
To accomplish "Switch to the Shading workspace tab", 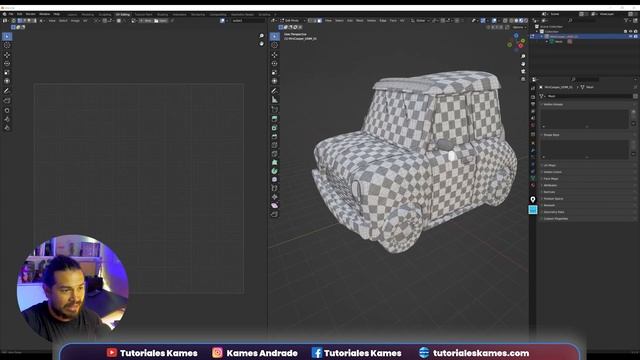I will coord(162,14).
